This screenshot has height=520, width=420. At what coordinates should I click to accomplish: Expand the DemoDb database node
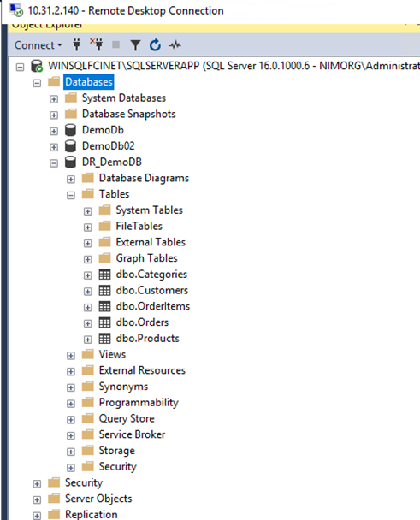pyautogui.click(x=54, y=132)
